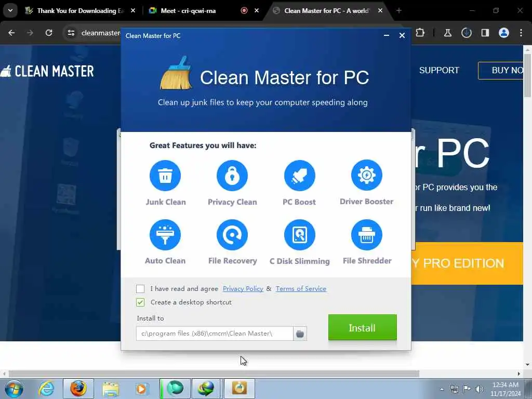
Task: Reload the browser page
Action: pos(49,33)
